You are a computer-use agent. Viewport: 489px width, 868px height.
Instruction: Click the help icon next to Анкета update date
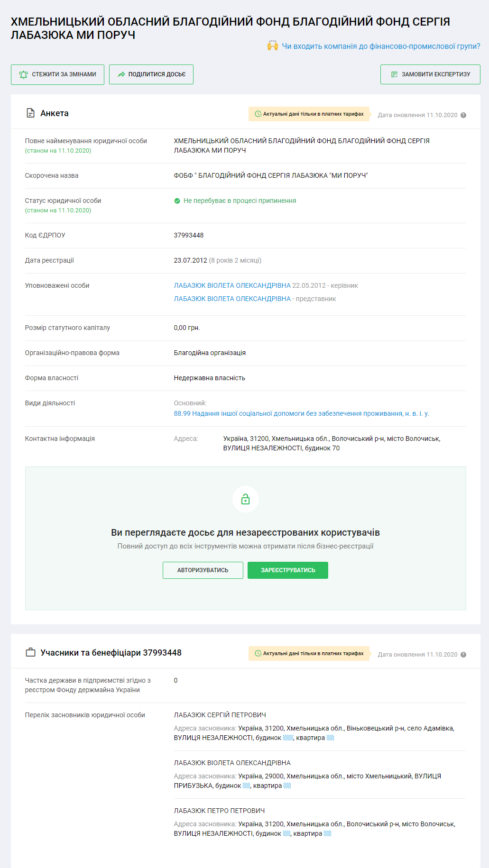[463, 115]
